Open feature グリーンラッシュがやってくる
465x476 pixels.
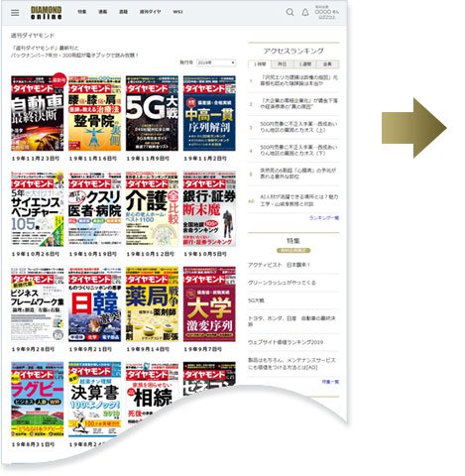[282, 283]
